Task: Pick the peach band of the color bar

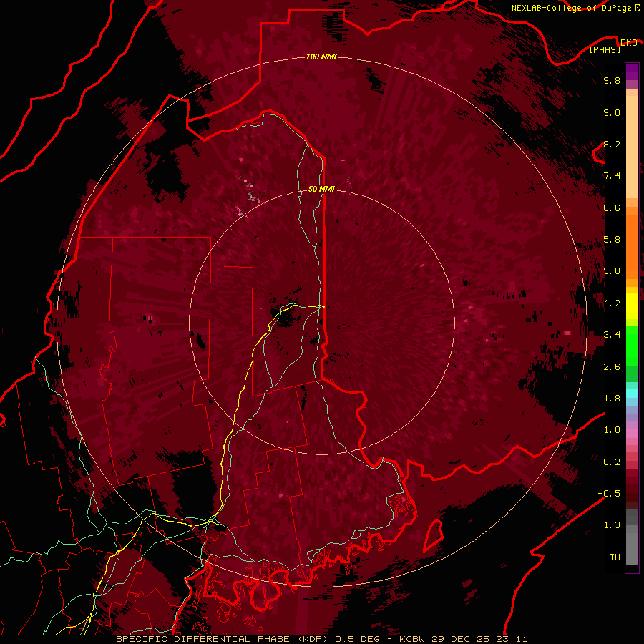Action: (x=632, y=148)
